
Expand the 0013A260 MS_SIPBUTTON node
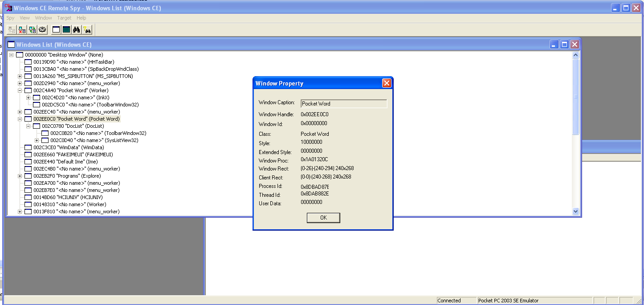coord(20,76)
